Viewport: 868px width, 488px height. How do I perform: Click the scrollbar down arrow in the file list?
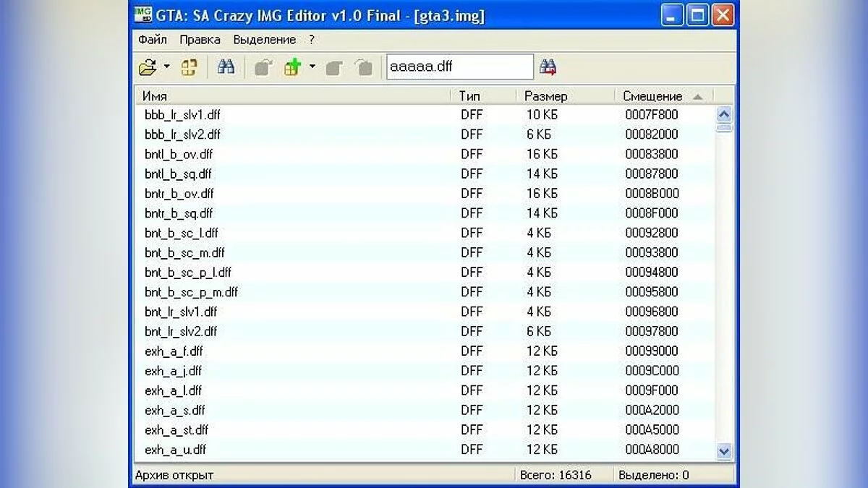pos(724,451)
